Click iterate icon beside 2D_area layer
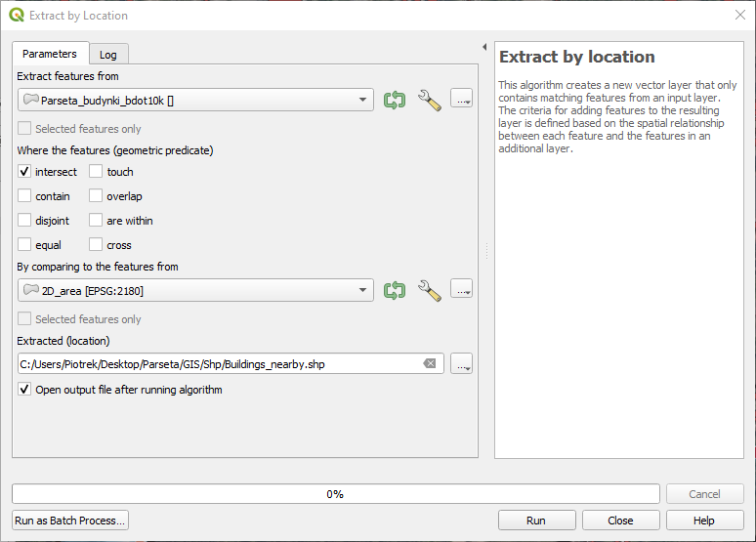The height and width of the screenshot is (542, 756). (x=395, y=290)
